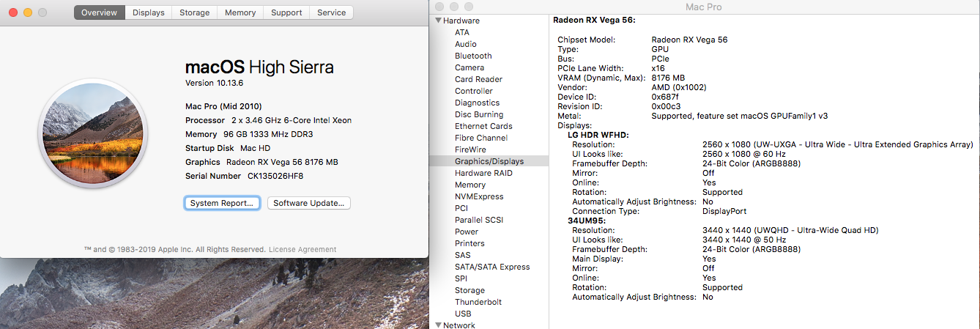Open the Memory tab
980x329 pixels.
(240, 12)
